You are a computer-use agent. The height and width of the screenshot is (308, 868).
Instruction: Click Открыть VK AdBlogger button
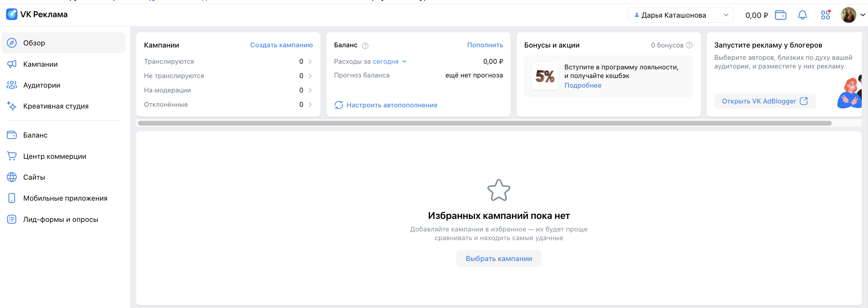tap(765, 101)
